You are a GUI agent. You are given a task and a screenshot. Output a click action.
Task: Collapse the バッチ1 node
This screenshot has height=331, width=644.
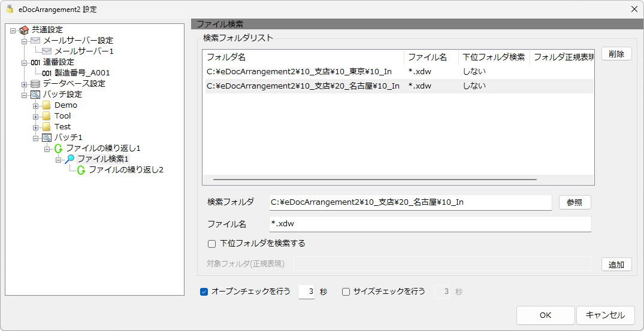coord(35,138)
